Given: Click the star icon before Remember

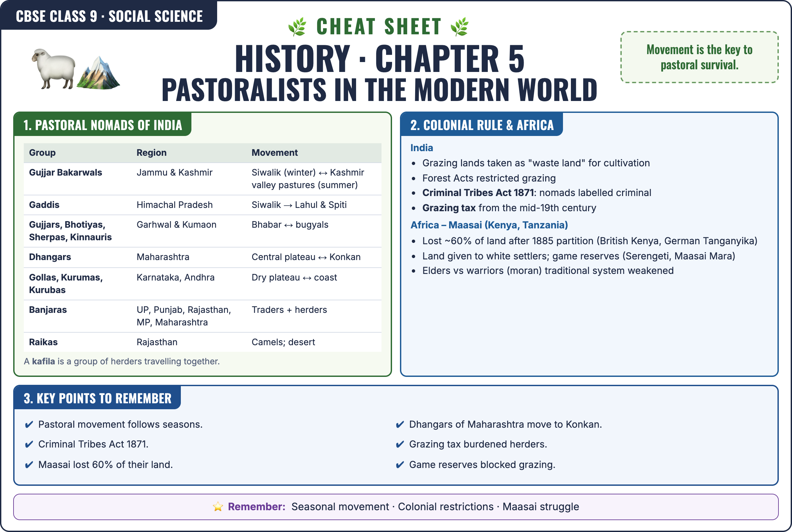Looking at the screenshot, I should 218,507.
